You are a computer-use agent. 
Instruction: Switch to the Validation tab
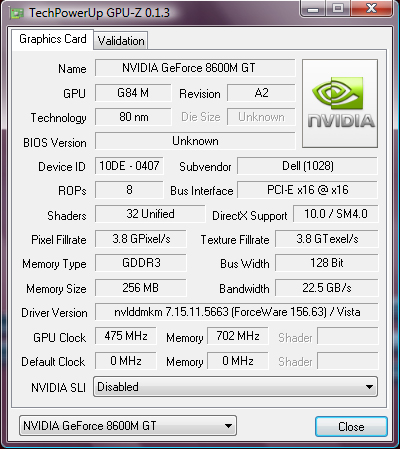point(121,41)
